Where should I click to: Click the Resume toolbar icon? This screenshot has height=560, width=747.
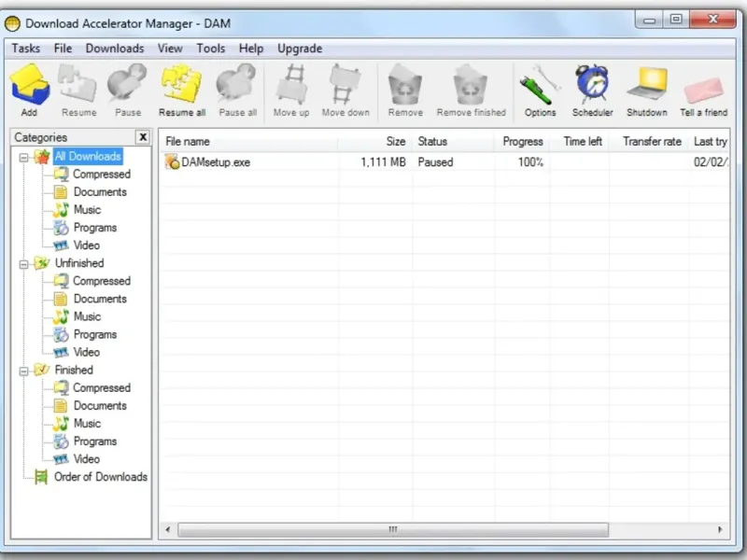[x=78, y=85]
